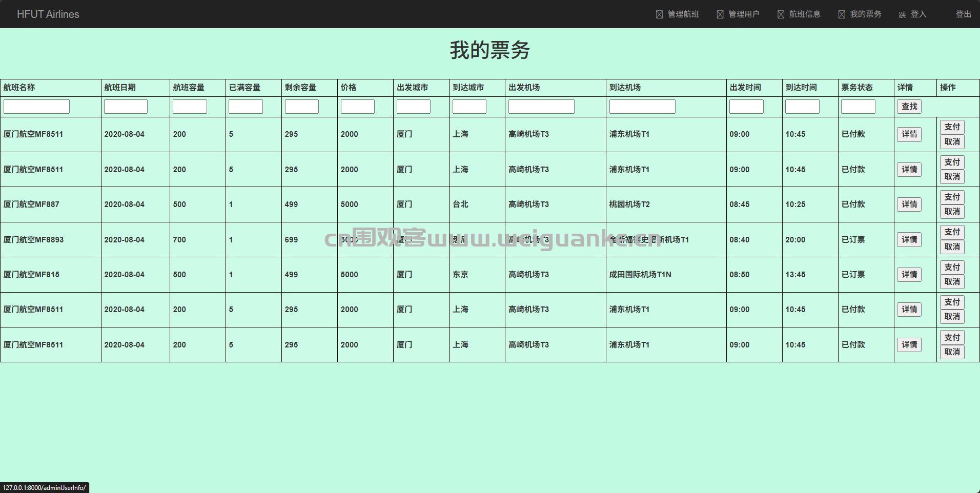
Task: Click the 出发城市 filter text field
Action: point(413,107)
